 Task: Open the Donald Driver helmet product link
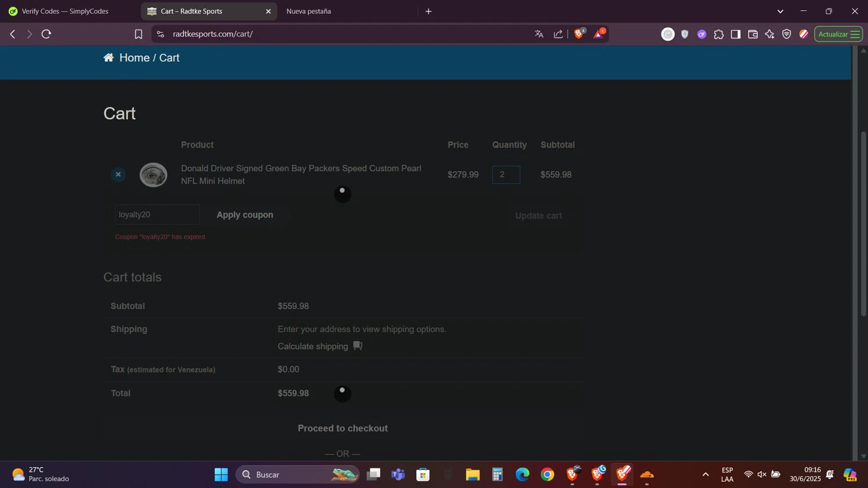301,175
